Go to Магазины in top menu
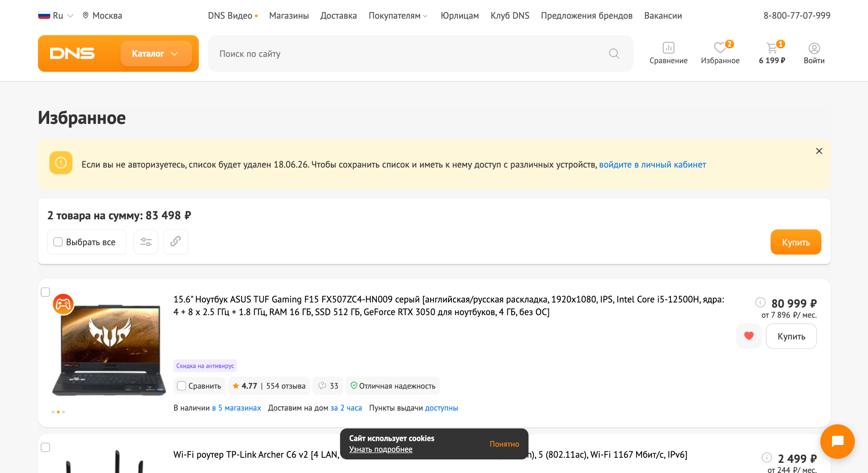Image resolution: width=868 pixels, height=473 pixels. pos(289,16)
